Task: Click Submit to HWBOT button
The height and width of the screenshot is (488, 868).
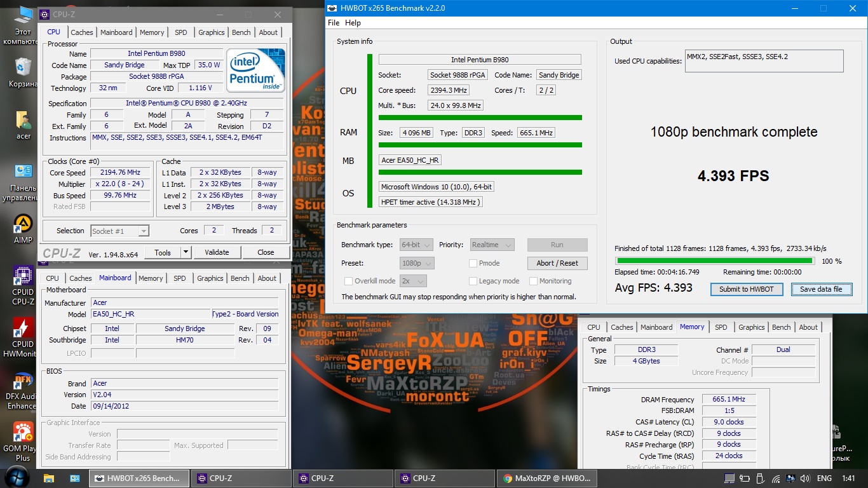Action: [747, 289]
